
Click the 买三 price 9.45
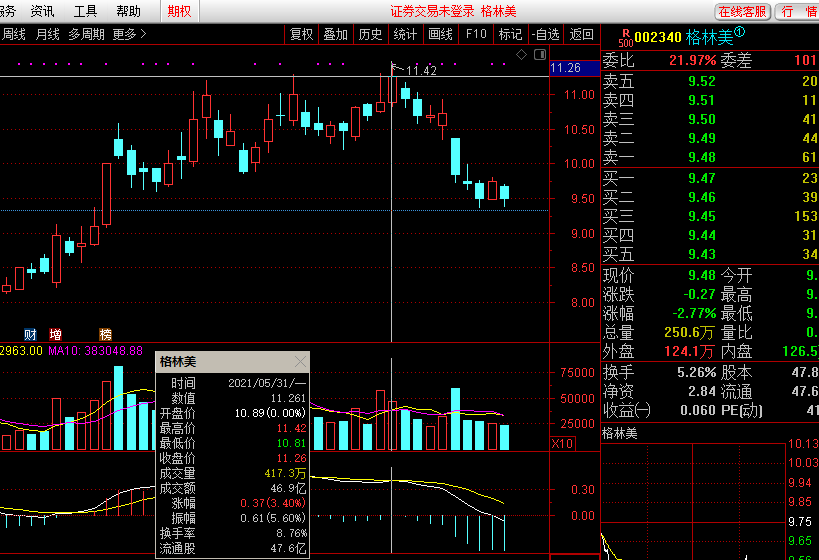pos(701,216)
